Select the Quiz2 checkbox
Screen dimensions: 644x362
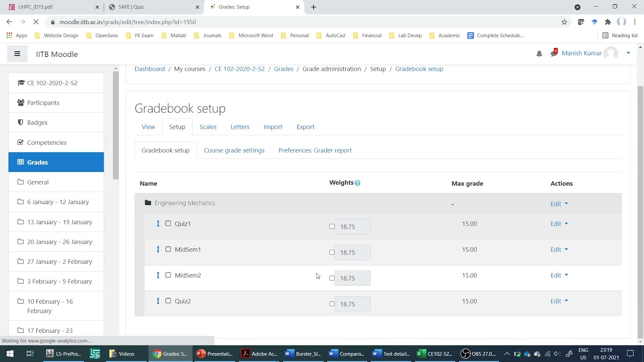[168, 301]
